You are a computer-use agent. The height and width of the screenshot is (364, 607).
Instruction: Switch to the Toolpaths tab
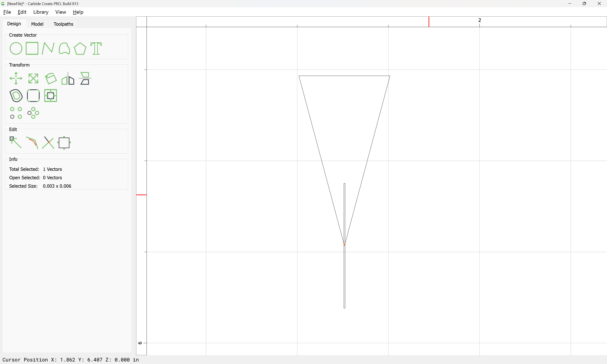63,24
